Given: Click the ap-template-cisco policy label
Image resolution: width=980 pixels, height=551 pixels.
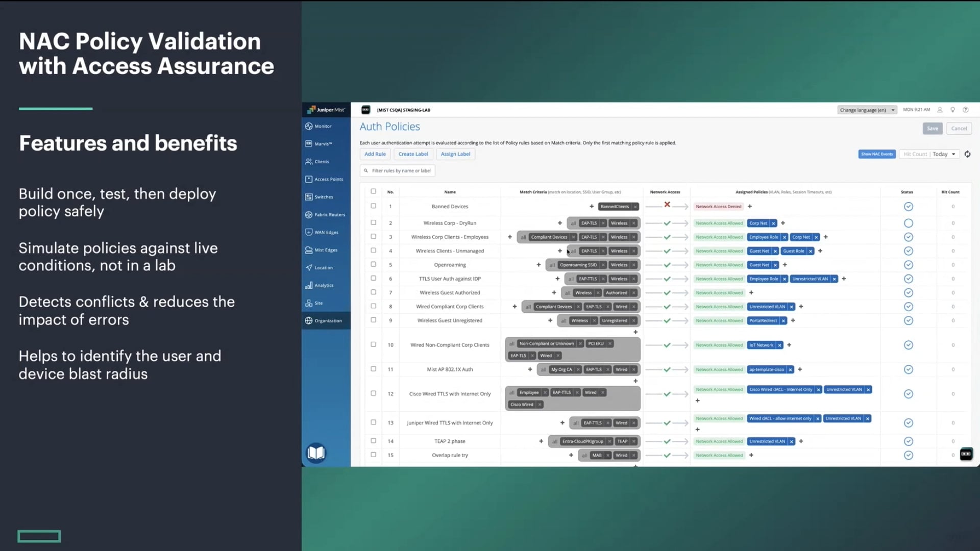Looking at the screenshot, I should point(767,369).
